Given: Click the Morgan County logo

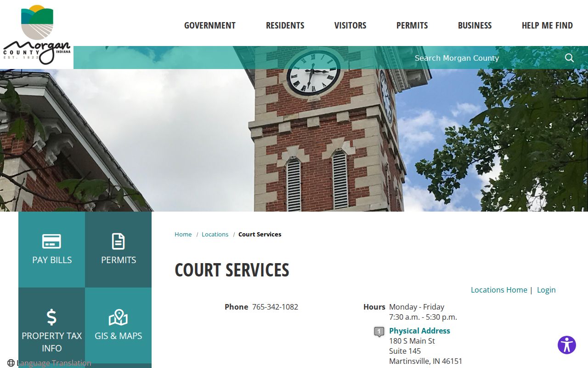Looking at the screenshot, I should [x=37, y=34].
